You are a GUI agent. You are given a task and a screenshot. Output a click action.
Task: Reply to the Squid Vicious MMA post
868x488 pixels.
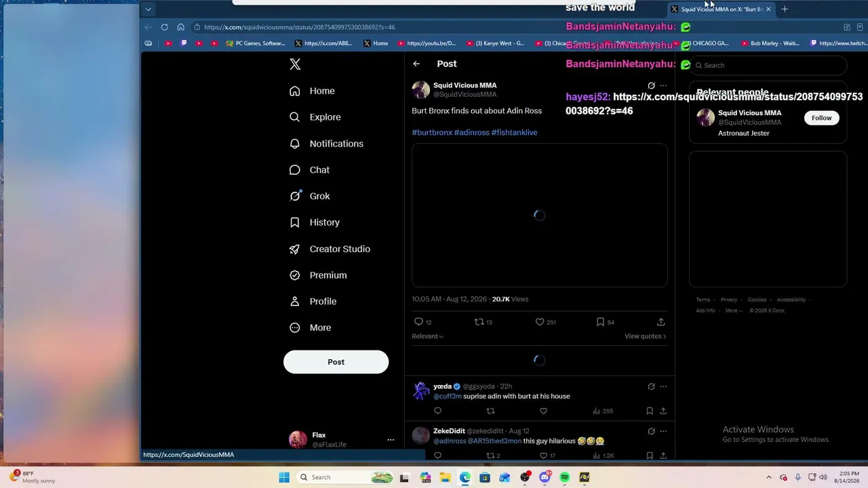(x=419, y=322)
